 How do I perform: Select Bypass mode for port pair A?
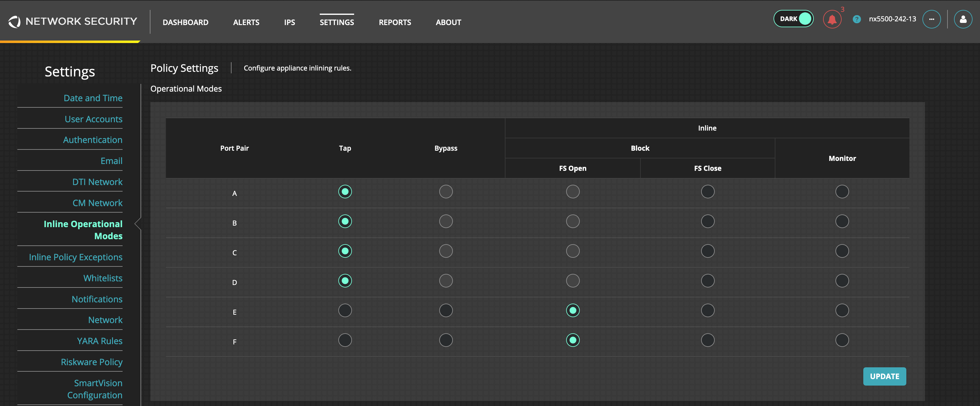point(446,192)
